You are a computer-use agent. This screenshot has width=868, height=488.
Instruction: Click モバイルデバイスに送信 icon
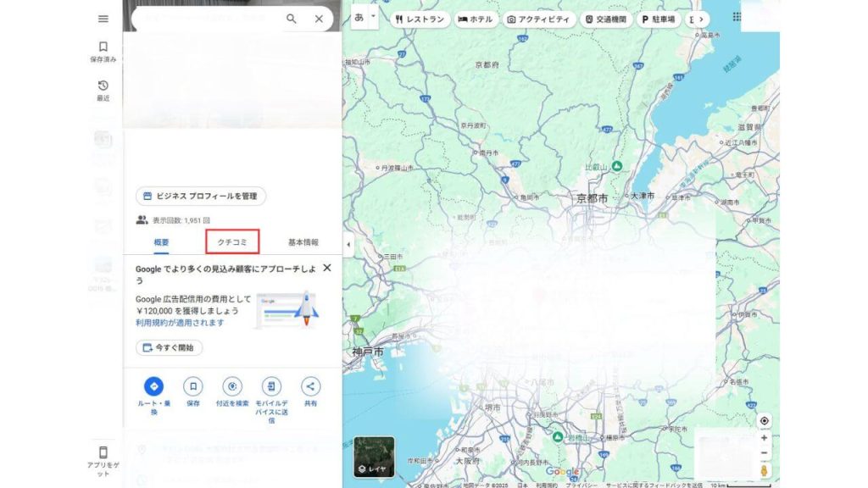[271, 386]
